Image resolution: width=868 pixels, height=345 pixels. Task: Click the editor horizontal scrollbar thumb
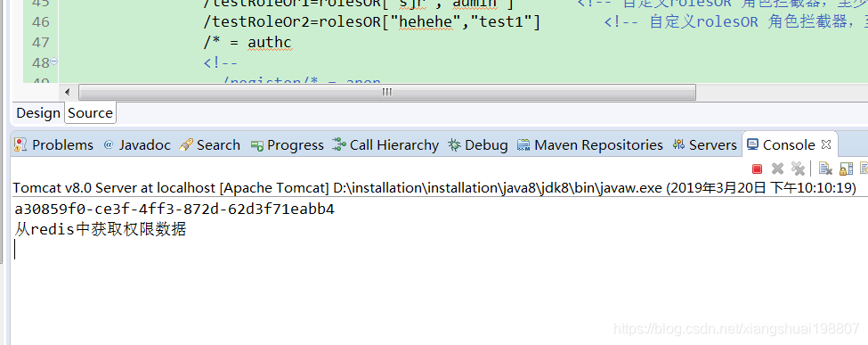pos(387,92)
